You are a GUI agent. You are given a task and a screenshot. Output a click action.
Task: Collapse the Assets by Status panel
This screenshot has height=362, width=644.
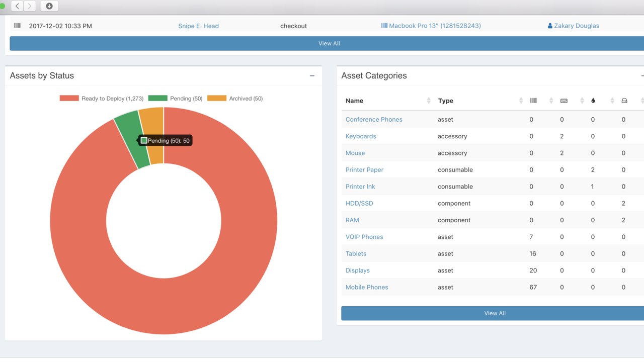(x=312, y=76)
